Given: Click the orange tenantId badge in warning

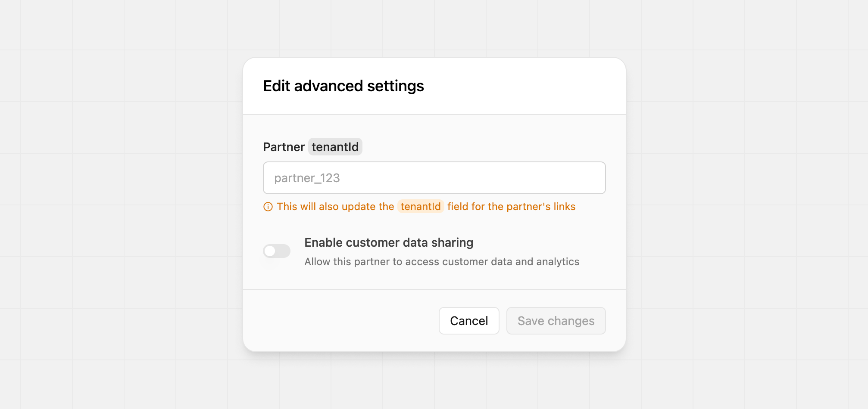Looking at the screenshot, I should (x=421, y=207).
